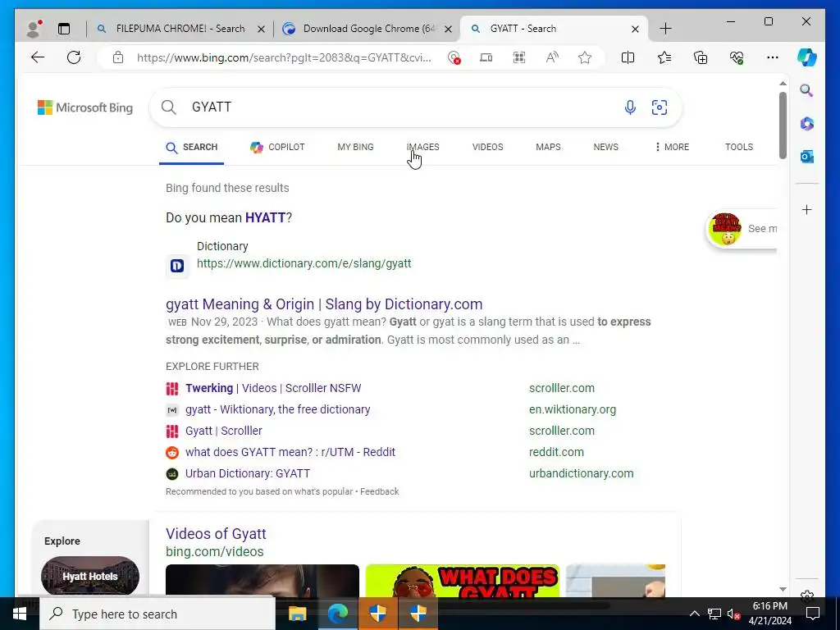
Task: Expand the MORE search options
Action: pyautogui.click(x=672, y=147)
